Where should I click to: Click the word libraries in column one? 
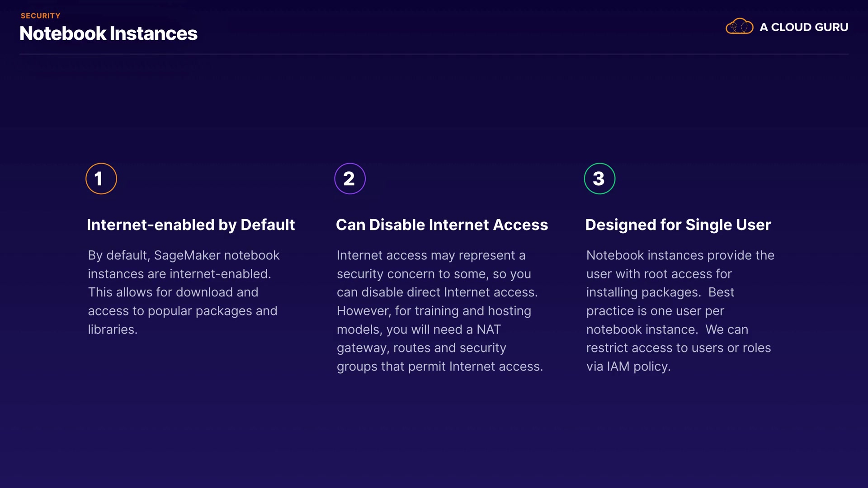point(112,329)
